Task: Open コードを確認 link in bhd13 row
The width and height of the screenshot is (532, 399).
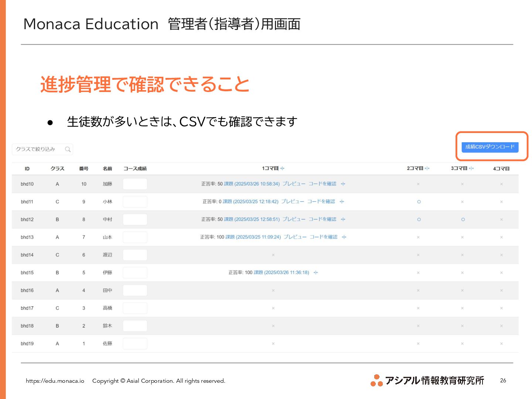Action: coord(324,237)
